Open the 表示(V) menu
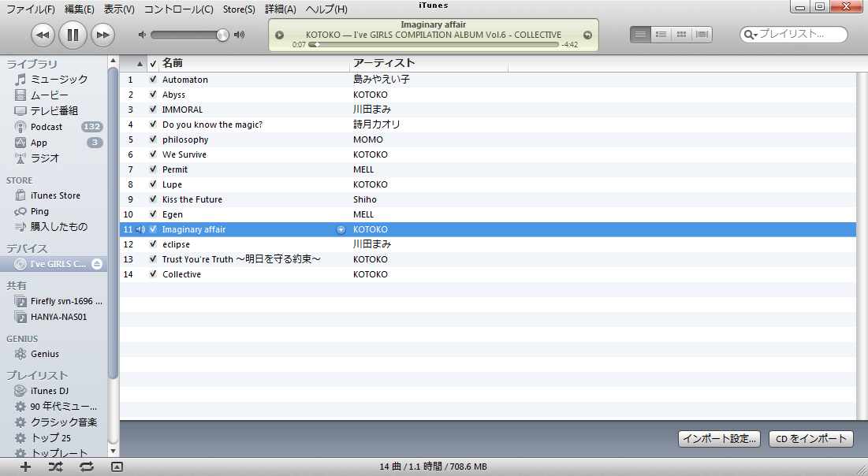 [120, 9]
